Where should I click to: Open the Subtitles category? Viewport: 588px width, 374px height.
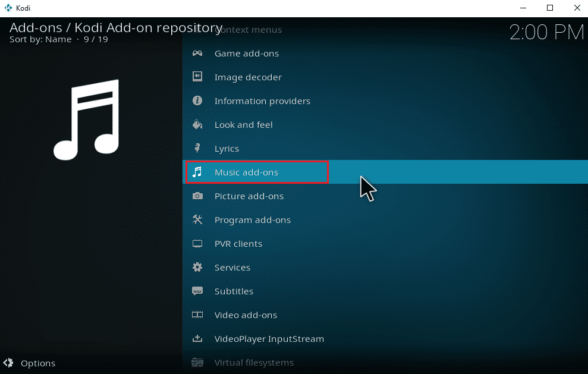tap(385, 291)
